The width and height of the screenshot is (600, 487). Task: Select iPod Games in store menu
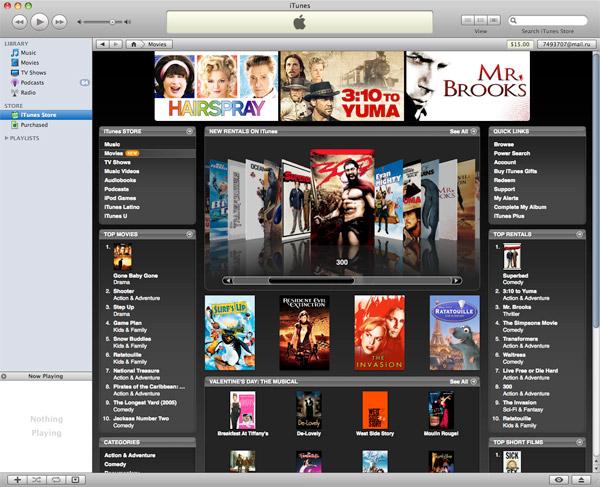(x=120, y=198)
